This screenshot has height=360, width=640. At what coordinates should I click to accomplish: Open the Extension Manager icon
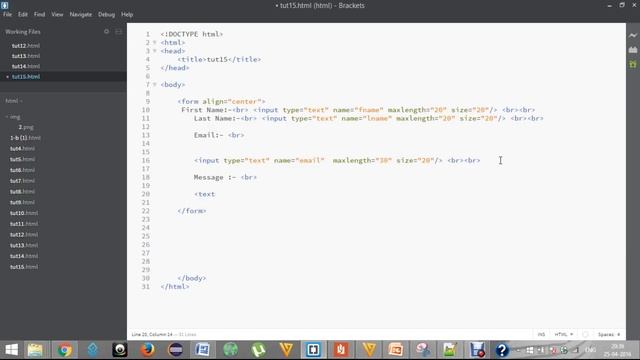(x=633, y=50)
